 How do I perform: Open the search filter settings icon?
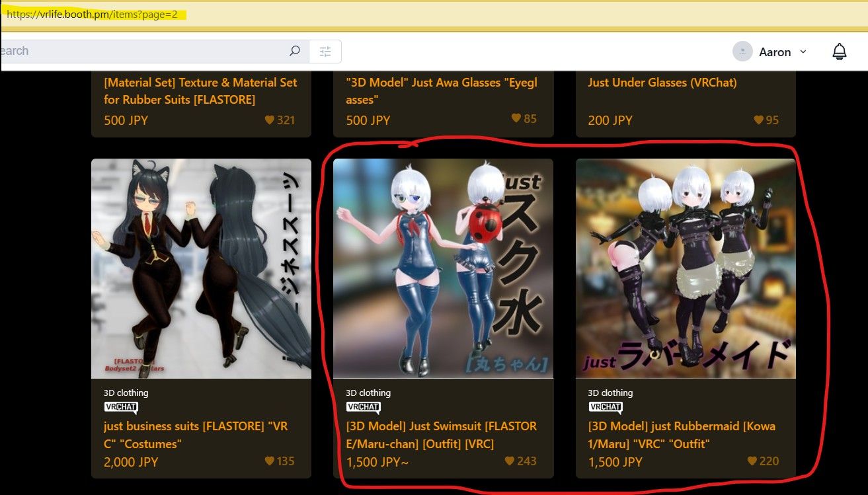pyautogui.click(x=325, y=51)
